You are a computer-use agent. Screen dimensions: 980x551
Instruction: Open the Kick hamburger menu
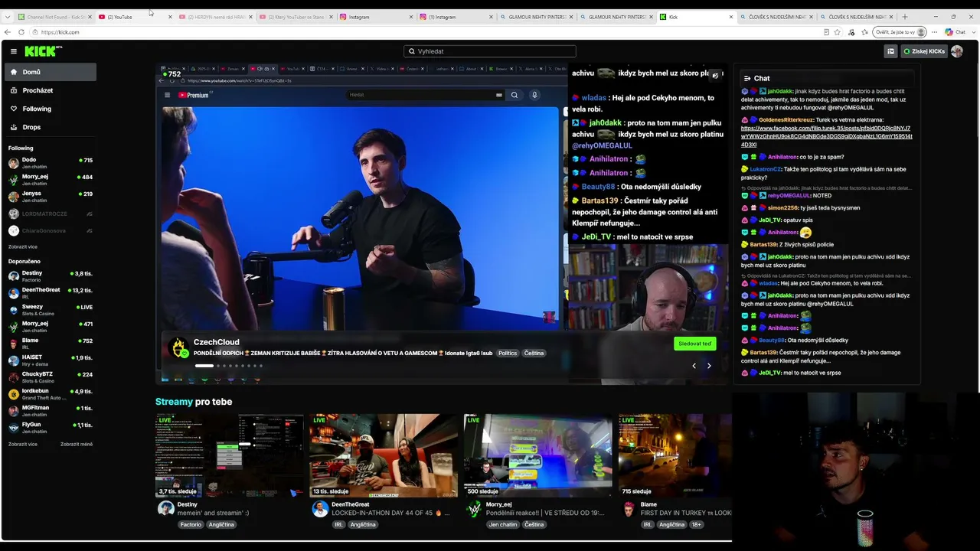13,51
